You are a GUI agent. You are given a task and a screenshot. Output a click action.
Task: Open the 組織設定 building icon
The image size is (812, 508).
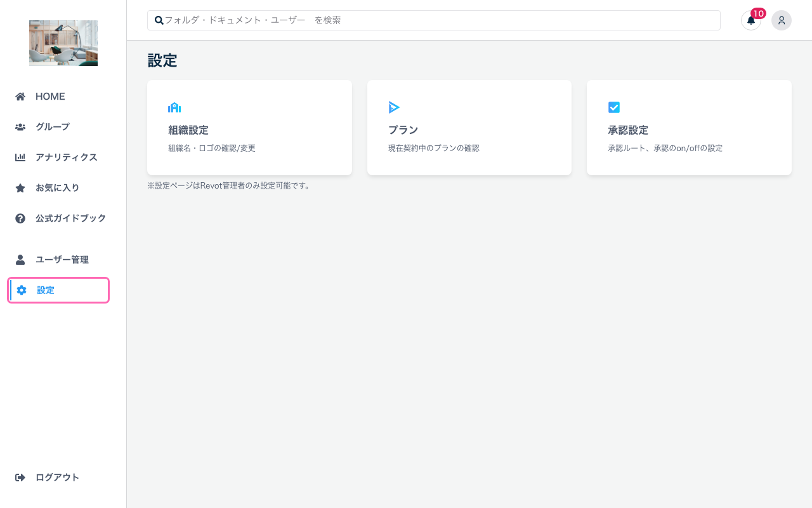[174, 107]
